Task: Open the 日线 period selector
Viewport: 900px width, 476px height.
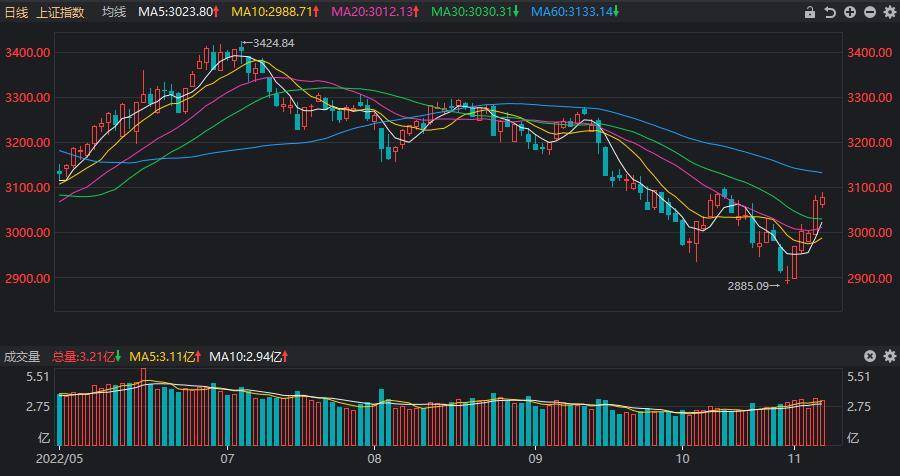Action: [16, 12]
